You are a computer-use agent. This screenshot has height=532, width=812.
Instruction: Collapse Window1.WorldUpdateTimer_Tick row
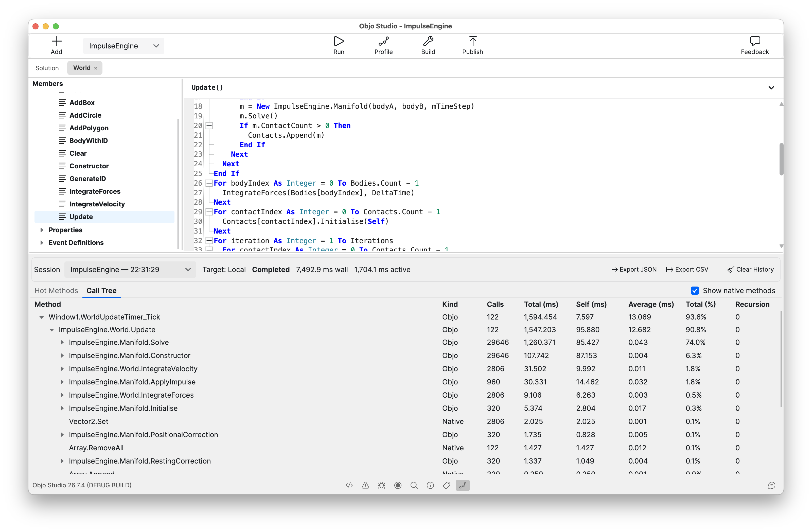coord(42,317)
